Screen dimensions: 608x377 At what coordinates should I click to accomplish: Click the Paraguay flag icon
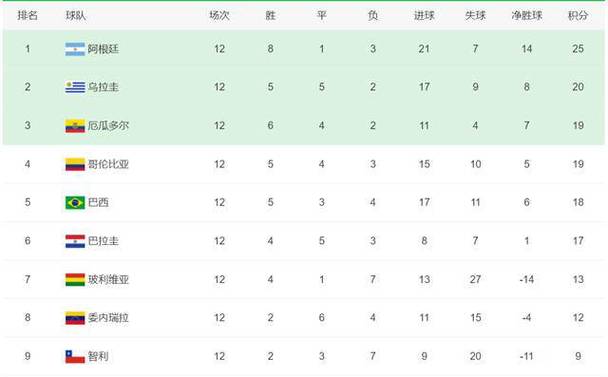pos(75,241)
